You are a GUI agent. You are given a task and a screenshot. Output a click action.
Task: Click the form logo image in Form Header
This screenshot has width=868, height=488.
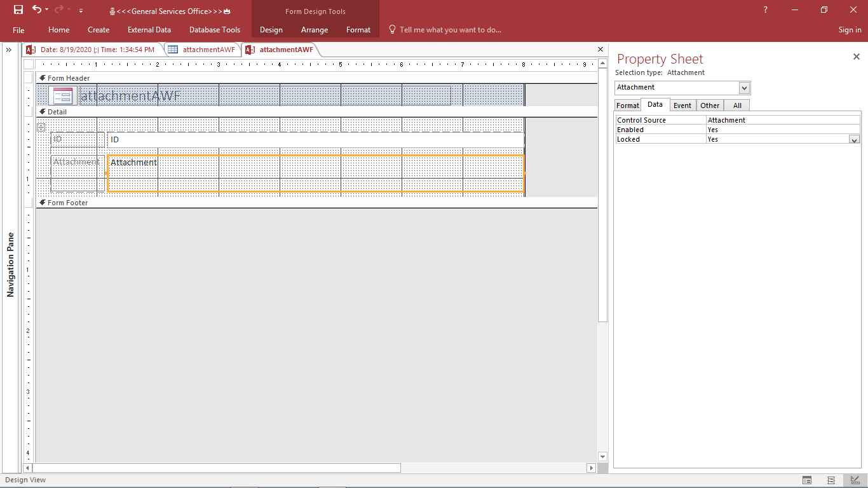tap(62, 96)
